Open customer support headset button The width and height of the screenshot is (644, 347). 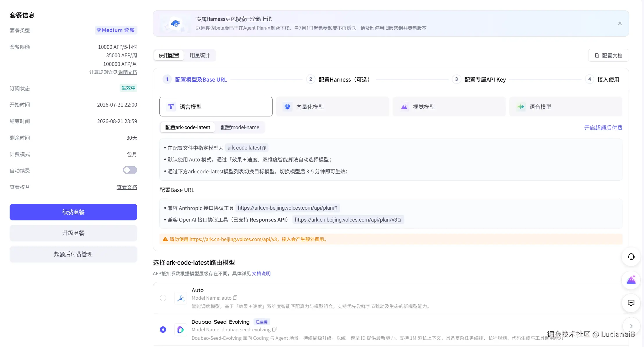(x=631, y=257)
